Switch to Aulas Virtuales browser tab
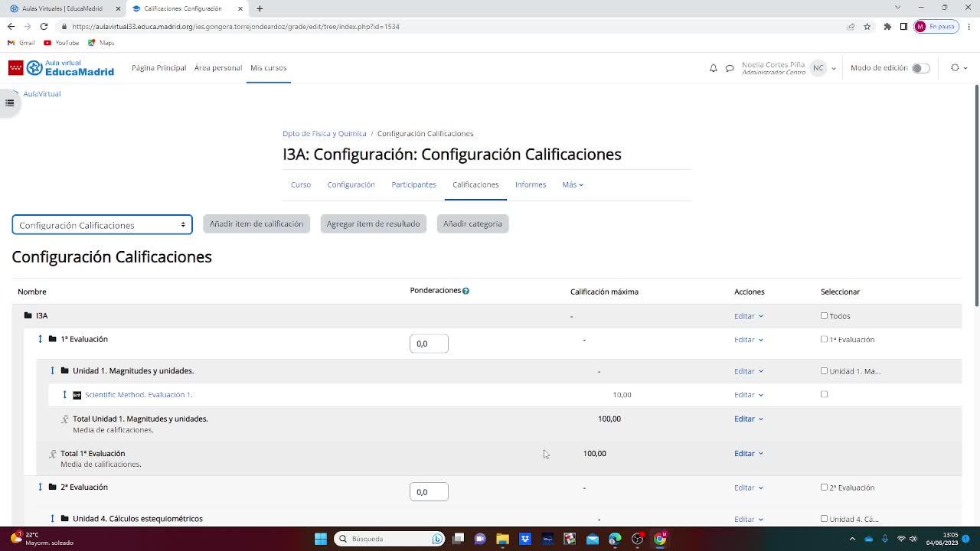This screenshot has width=980, height=551. pos(63,8)
